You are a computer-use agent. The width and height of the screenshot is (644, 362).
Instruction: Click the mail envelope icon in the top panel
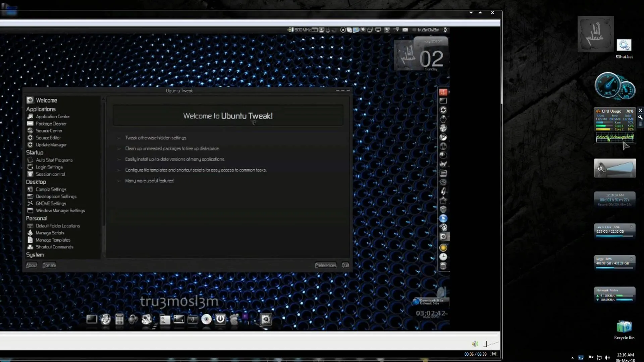pos(405,30)
